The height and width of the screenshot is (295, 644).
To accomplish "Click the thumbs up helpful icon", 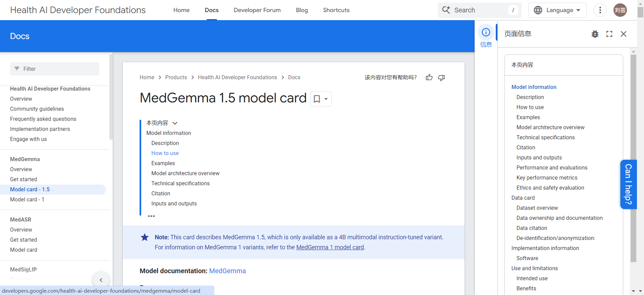I will (x=429, y=78).
